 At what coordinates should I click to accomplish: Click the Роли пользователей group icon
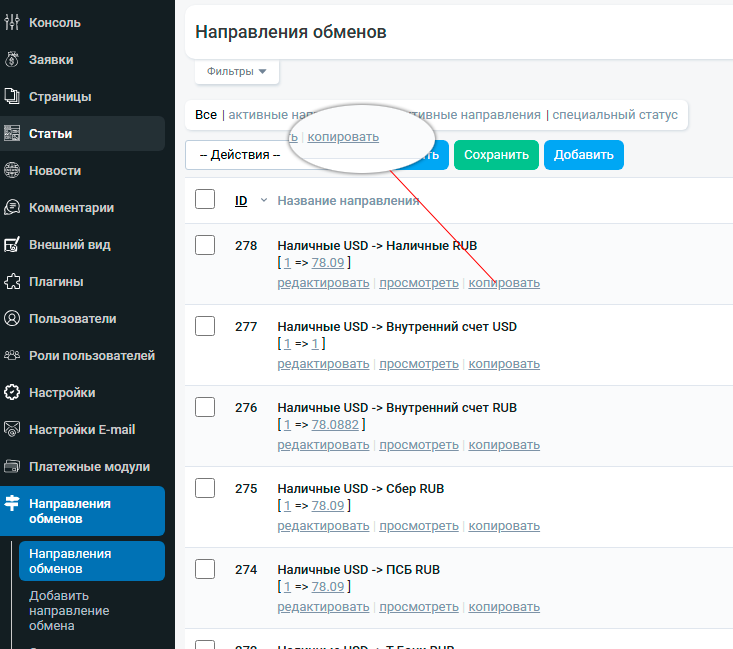(12, 355)
